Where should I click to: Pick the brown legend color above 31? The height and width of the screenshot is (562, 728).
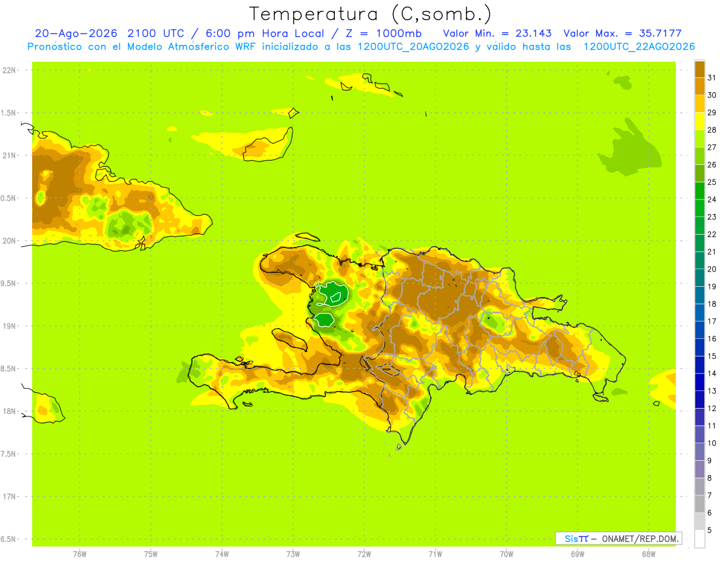pyautogui.click(x=699, y=69)
